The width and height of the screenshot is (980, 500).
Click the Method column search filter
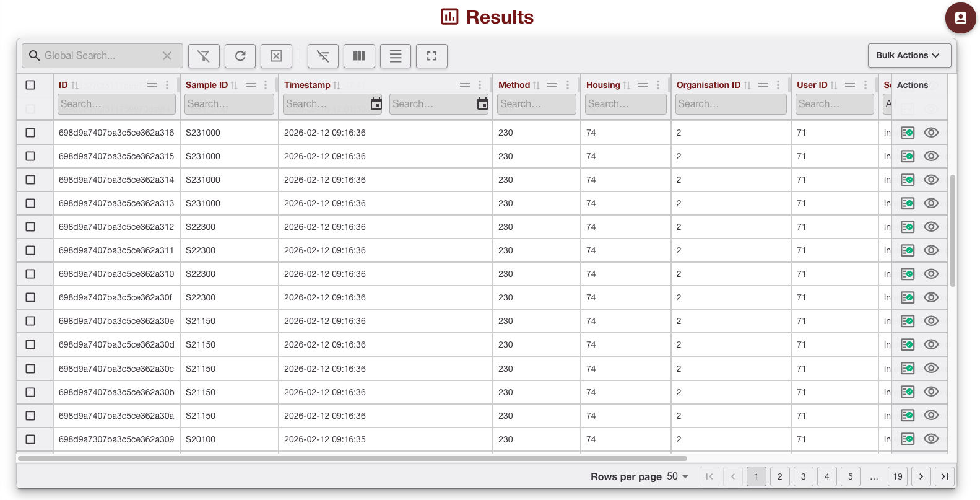537,104
